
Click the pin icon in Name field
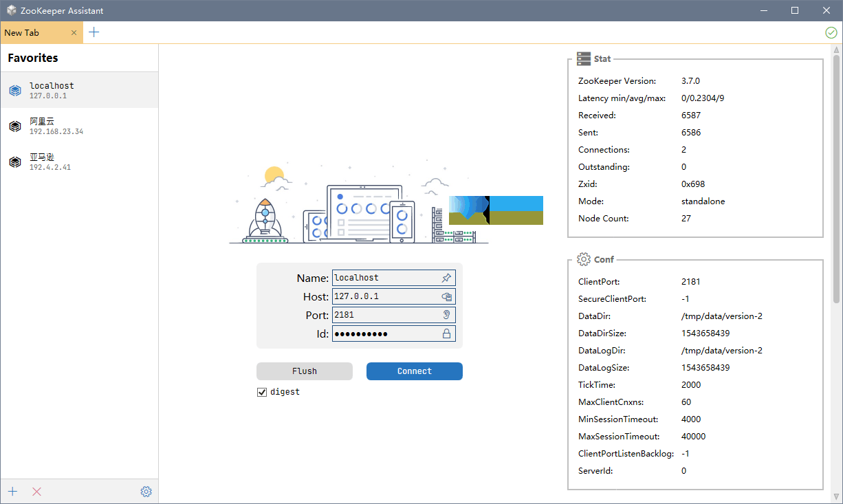click(446, 278)
